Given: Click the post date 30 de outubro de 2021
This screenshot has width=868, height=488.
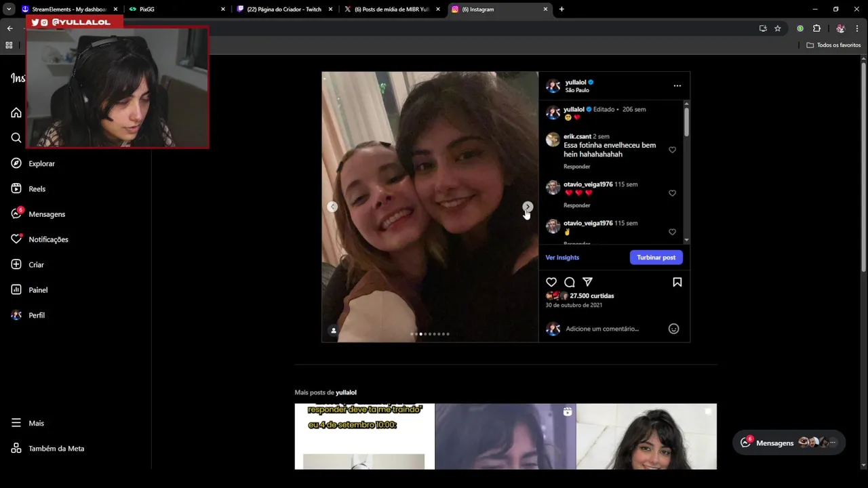Looking at the screenshot, I should (574, 305).
